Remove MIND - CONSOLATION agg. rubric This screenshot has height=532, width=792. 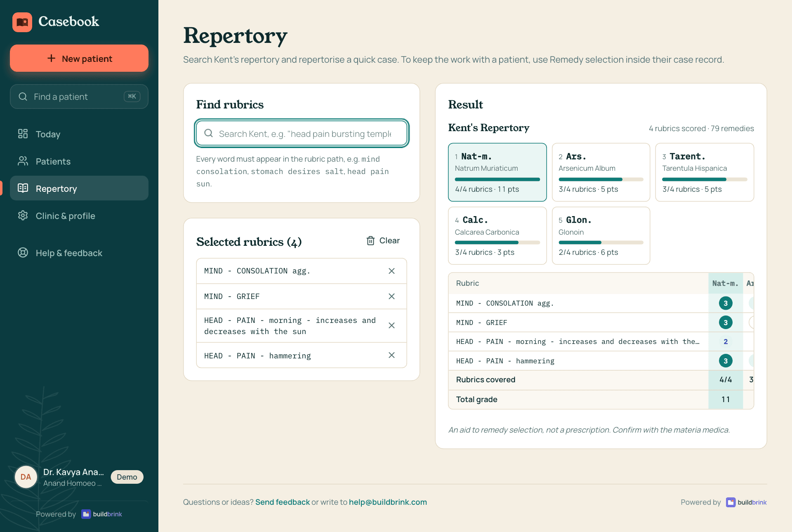pos(391,271)
